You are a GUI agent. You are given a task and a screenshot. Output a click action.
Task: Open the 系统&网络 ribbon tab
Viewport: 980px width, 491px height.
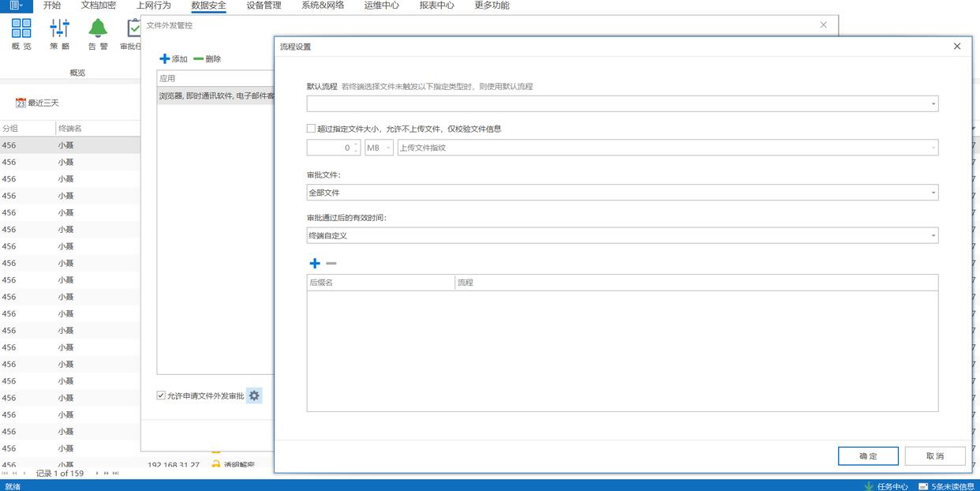pyautogui.click(x=323, y=6)
